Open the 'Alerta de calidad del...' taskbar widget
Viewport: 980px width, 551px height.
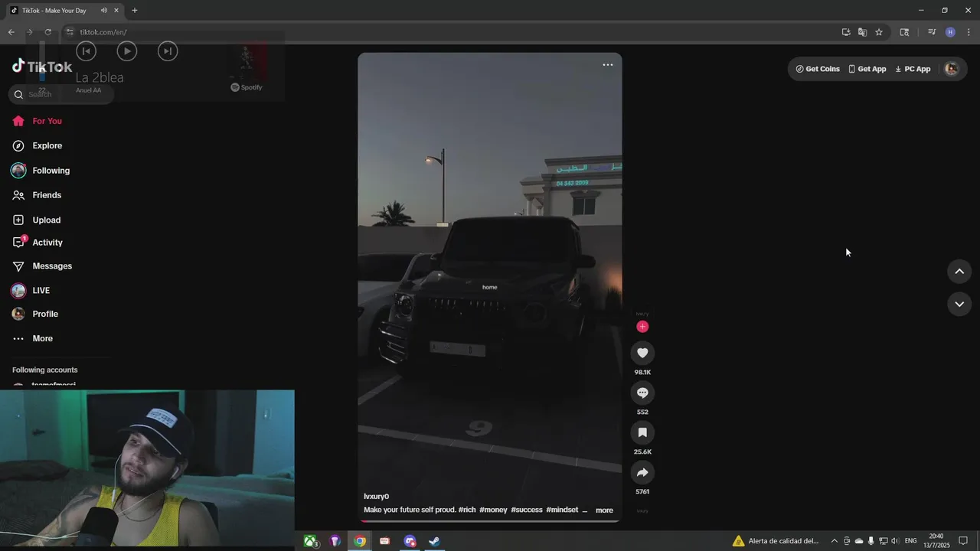click(x=776, y=541)
